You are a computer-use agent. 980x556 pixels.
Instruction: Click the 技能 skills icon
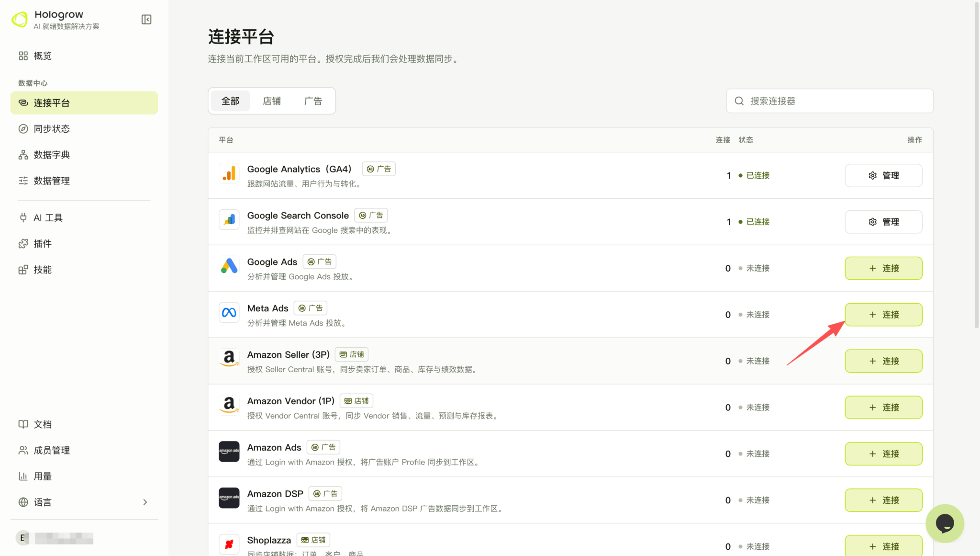23,270
